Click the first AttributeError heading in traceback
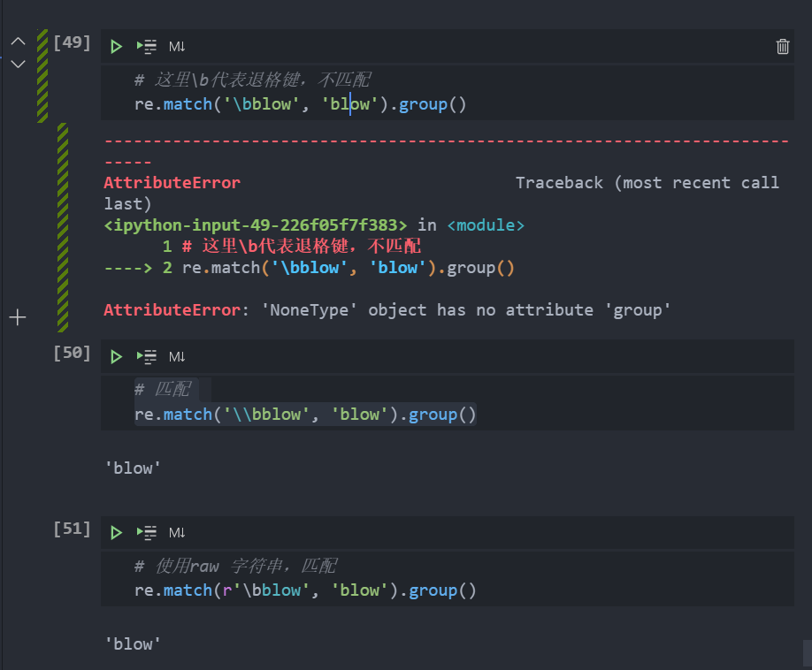The image size is (812, 670). (x=172, y=183)
